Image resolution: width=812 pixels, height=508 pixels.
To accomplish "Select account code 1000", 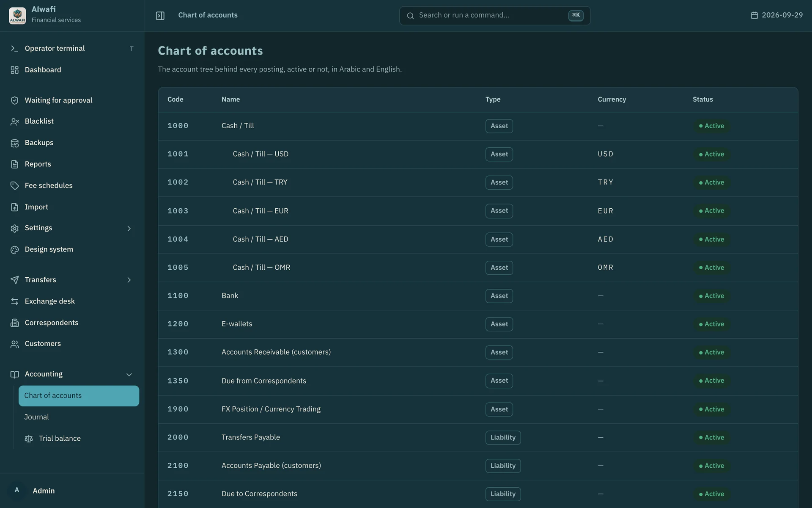I will tap(178, 126).
